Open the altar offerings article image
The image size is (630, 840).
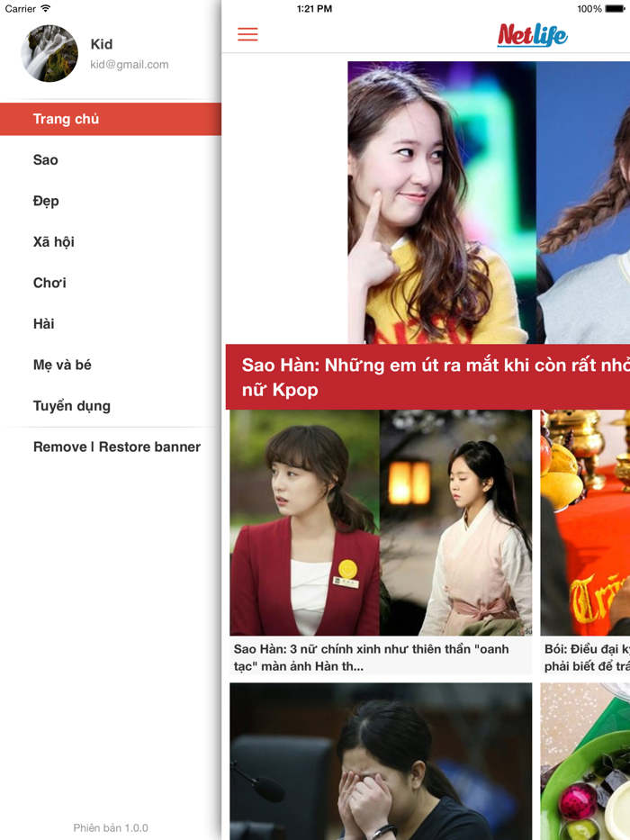pyautogui.click(x=585, y=523)
